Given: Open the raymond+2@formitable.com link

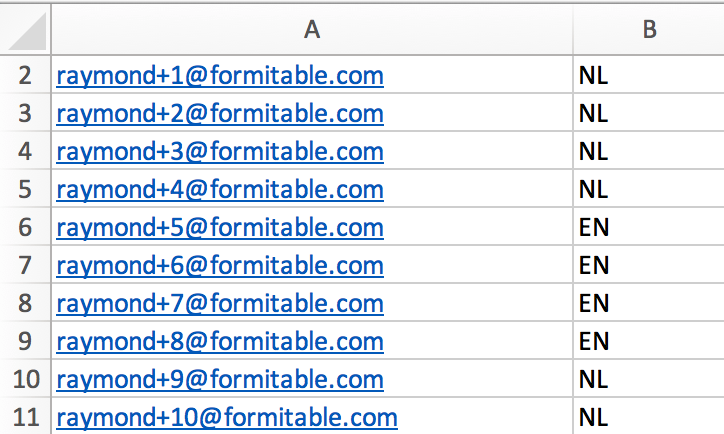Looking at the screenshot, I should tap(220, 114).
